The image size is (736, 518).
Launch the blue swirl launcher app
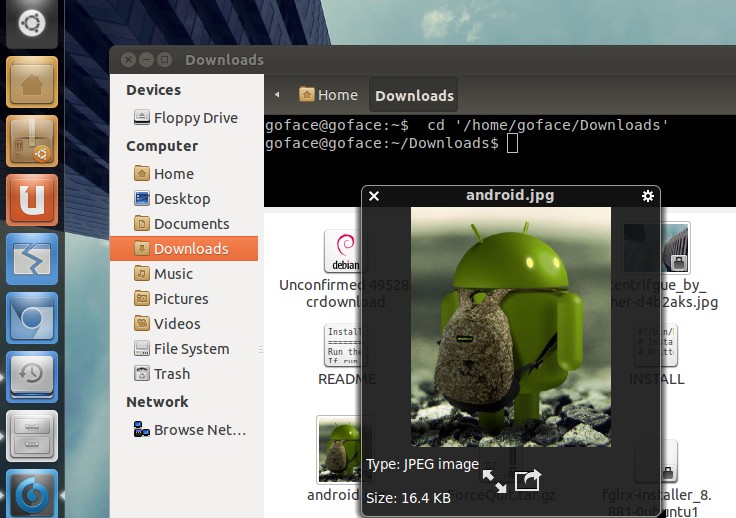[x=32, y=494]
